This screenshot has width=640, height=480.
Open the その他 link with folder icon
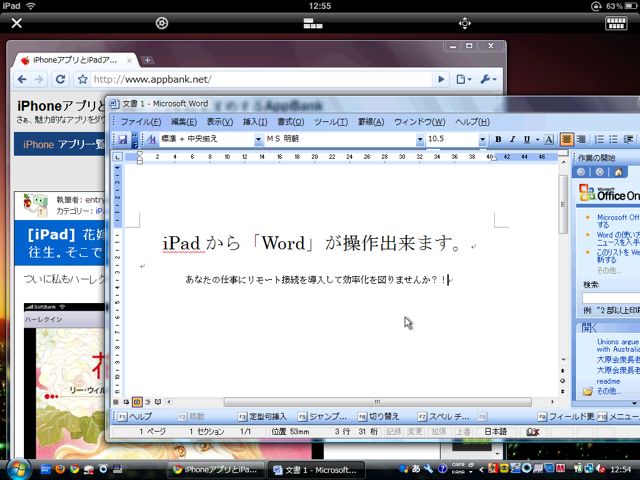(x=601, y=391)
